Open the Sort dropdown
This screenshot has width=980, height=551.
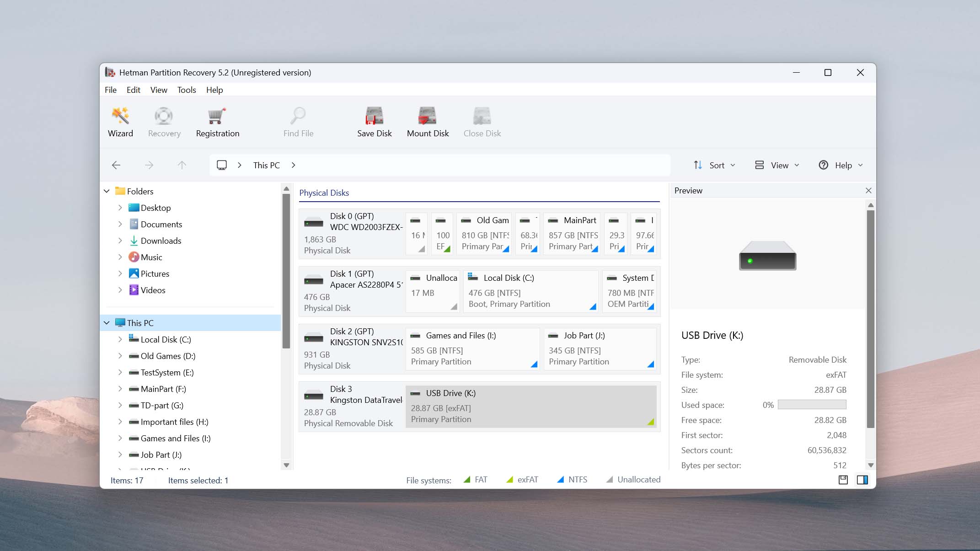point(714,165)
